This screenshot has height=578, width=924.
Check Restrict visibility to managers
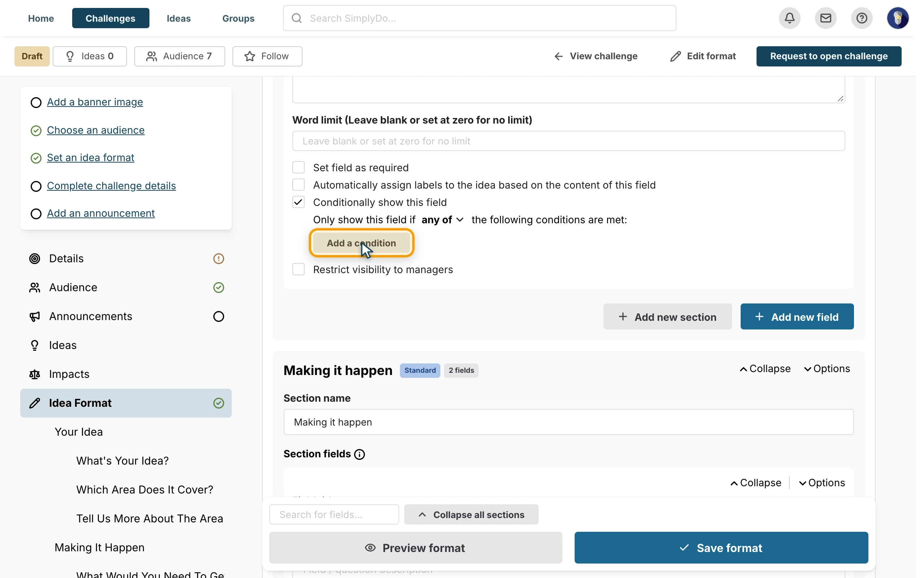pyautogui.click(x=298, y=269)
